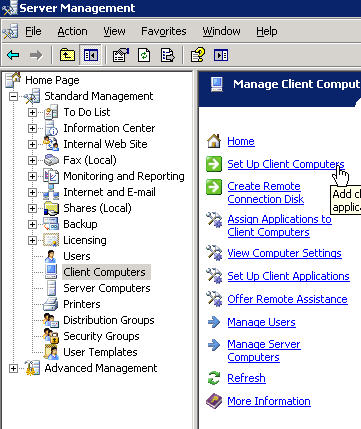Click the house icon next to Home
361x429 pixels.
[x=214, y=141]
